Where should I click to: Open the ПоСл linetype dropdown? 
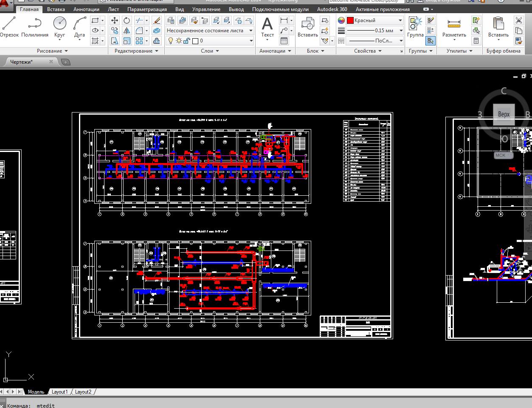(375, 41)
